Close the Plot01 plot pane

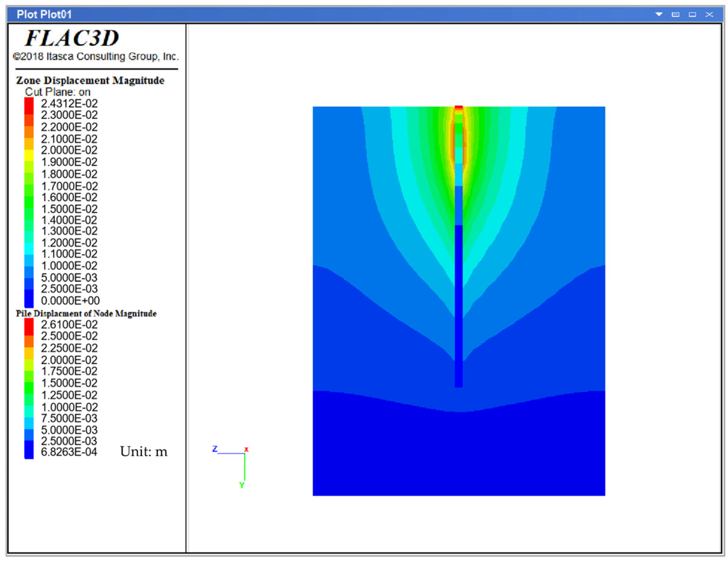click(709, 14)
